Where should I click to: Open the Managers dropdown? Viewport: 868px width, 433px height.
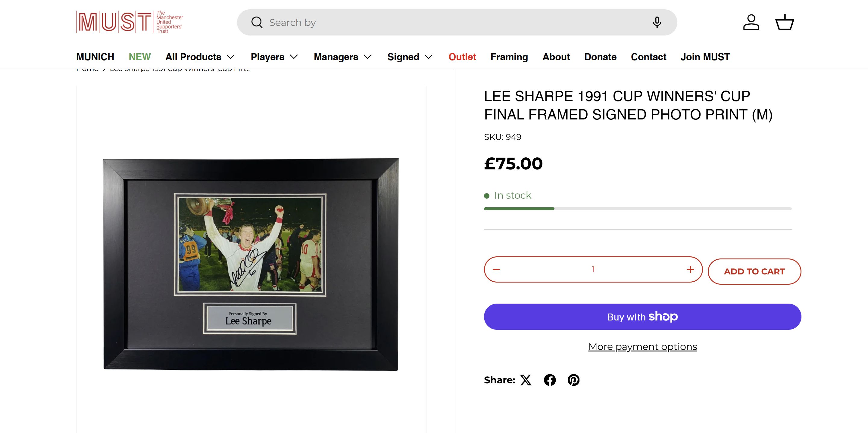(343, 57)
